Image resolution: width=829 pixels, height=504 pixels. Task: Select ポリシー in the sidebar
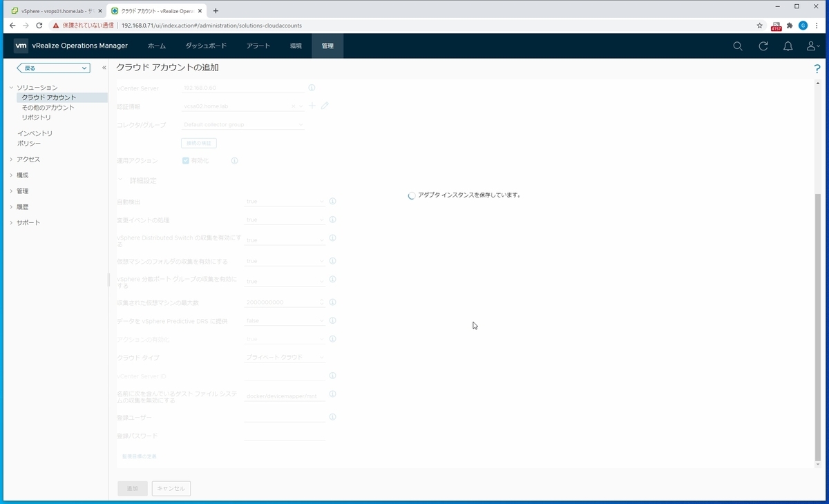29,144
